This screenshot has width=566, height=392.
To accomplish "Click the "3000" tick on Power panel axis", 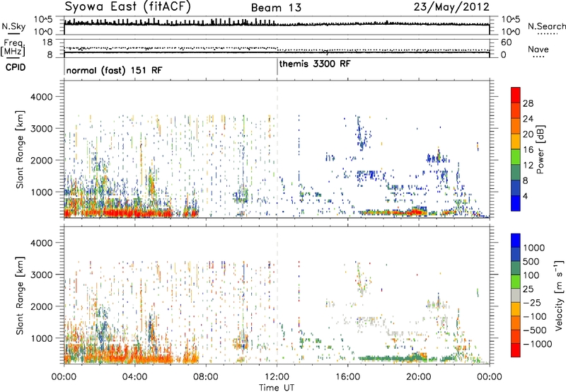I will [42, 129].
